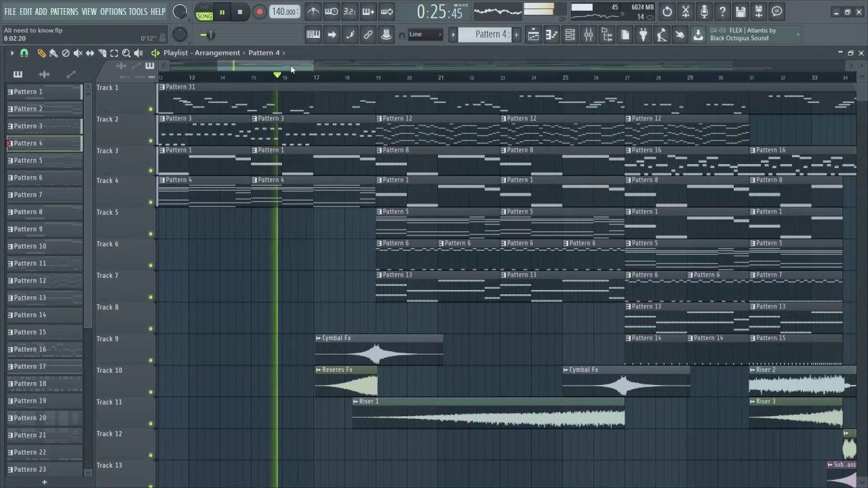Toggle the 3-2-1 countdown before recording

[x=350, y=12]
